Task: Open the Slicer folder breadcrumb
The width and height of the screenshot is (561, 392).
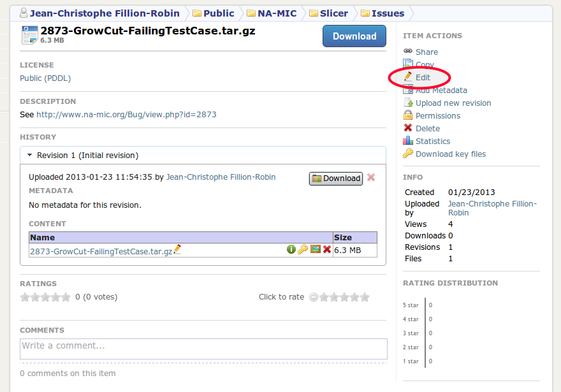Action: click(x=333, y=13)
